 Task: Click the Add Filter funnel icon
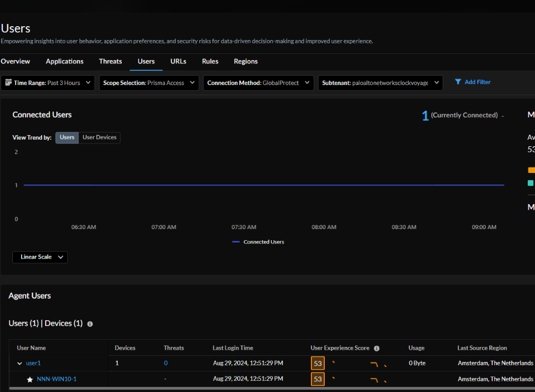(x=458, y=82)
